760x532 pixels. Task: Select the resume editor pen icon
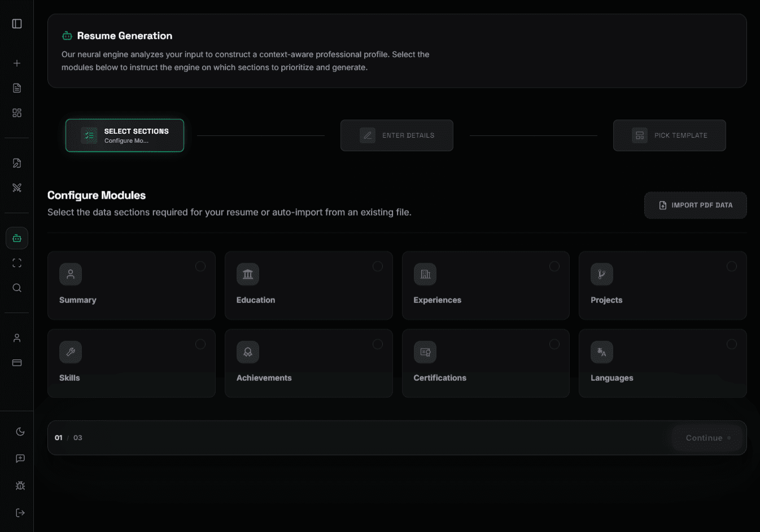(x=16, y=163)
